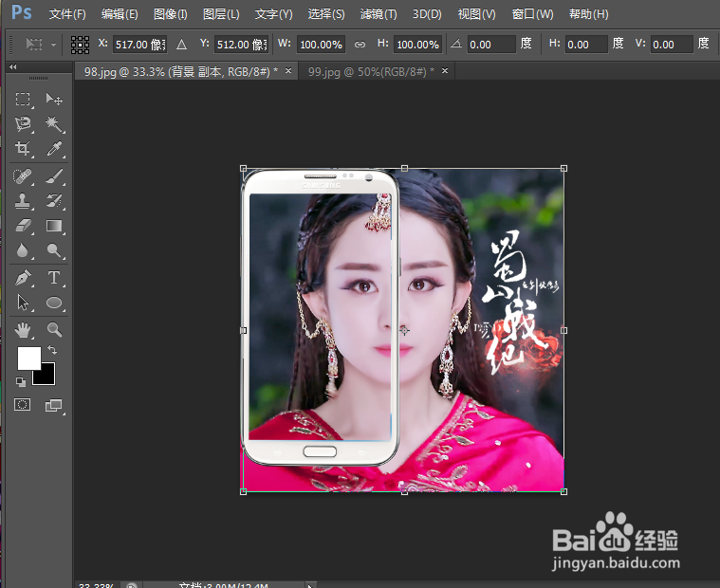This screenshot has height=588, width=720.
Task: Open the 图层(L) menu
Action: coord(221,14)
